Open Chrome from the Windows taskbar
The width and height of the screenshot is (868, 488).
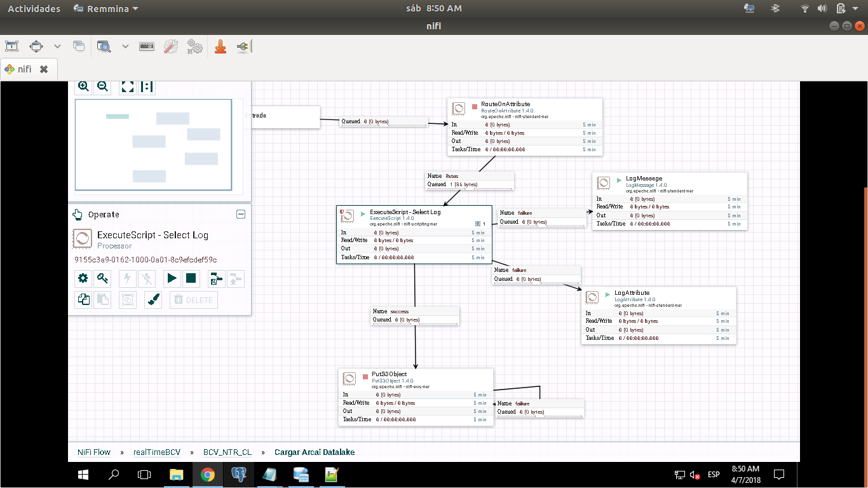pos(207,475)
